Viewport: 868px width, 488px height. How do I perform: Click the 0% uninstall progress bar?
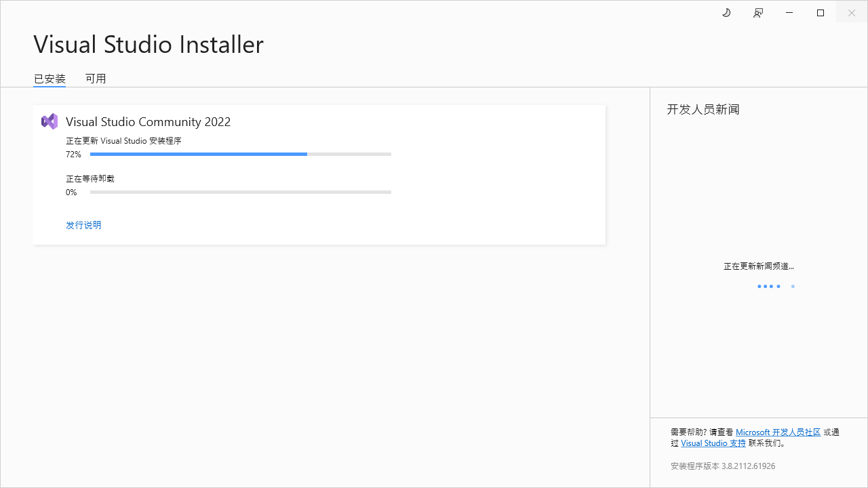[241, 192]
